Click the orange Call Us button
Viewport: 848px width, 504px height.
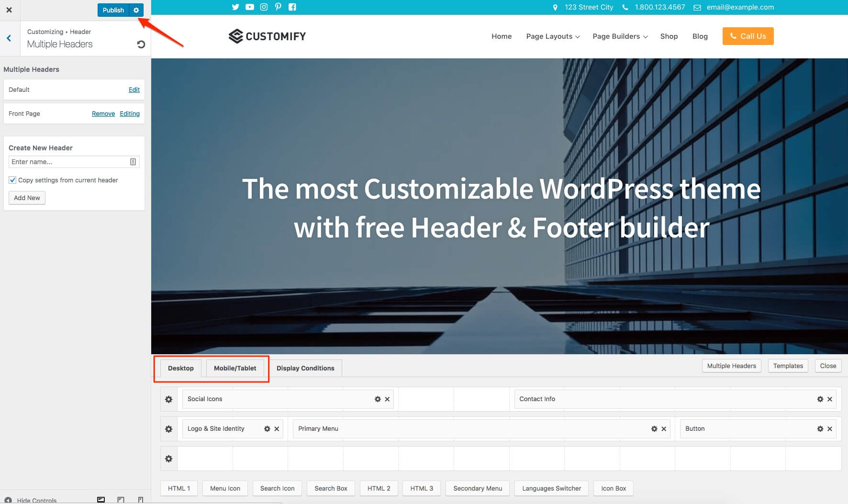[748, 36]
